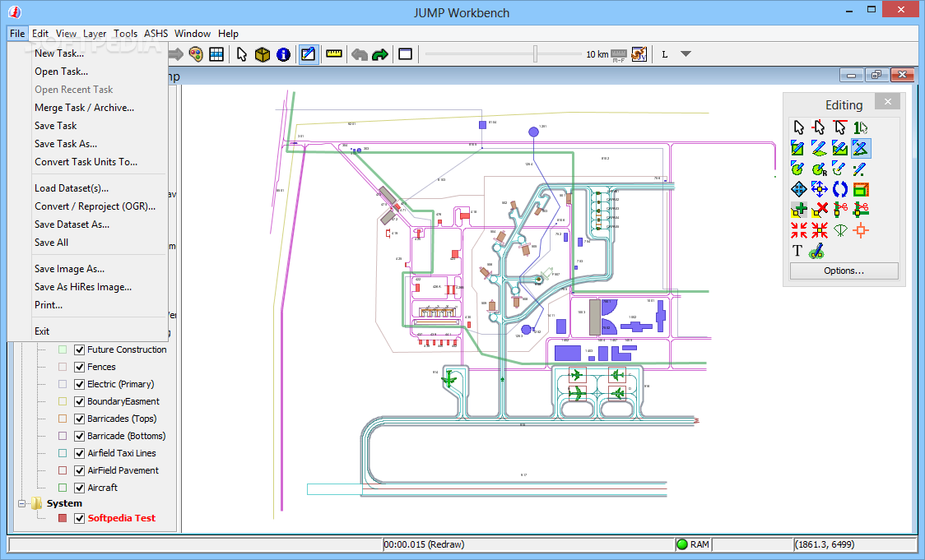Choose Load Dataset(s)... menu entry
Image resolution: width=925 pixels, height=560 pixels.
tap(72, 188)
